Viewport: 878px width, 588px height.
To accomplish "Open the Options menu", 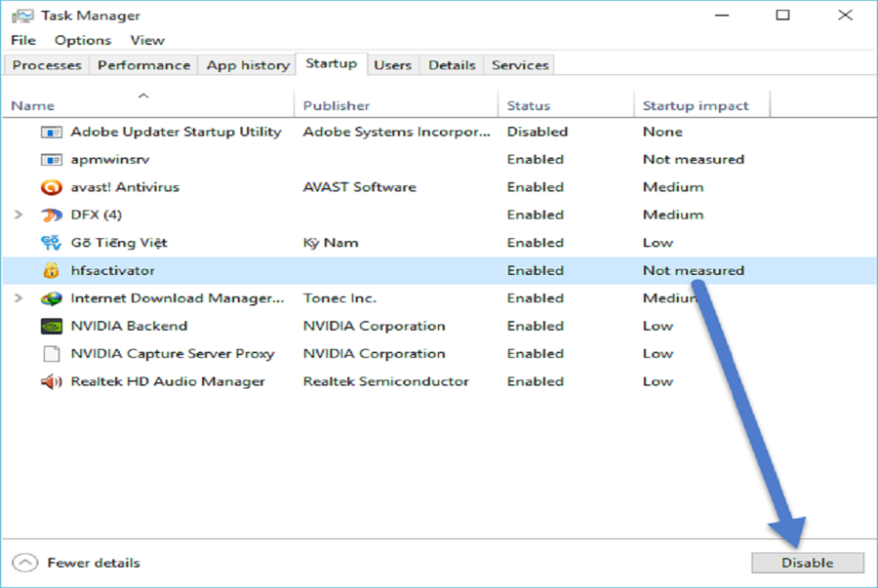I will tap(83, 40).
